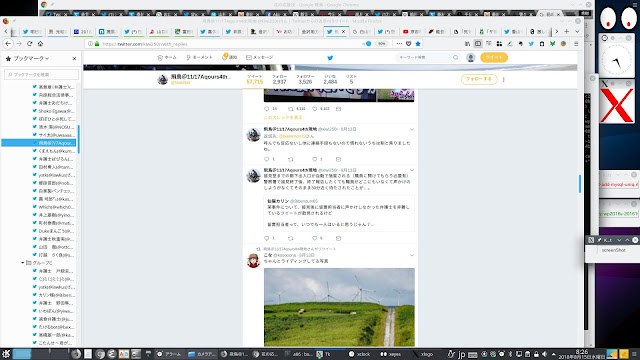Click the blue bookmark star in the URL bar
This screenshot has height=360, width=640.
click(x=418, y=44)
